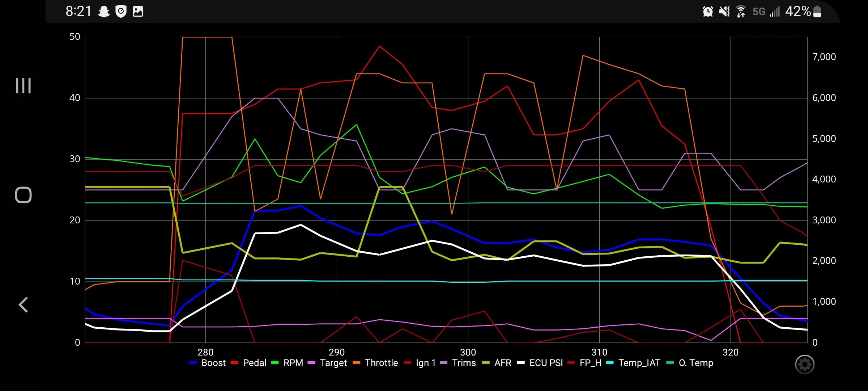
Task: Toggle the Trims legend entry
Action: point(458,363)
